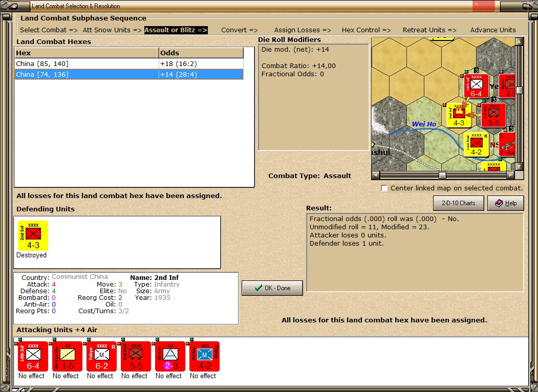Click the +14 (28:4) odds cell
Viewport: 538px width, 392px height.
201,74
